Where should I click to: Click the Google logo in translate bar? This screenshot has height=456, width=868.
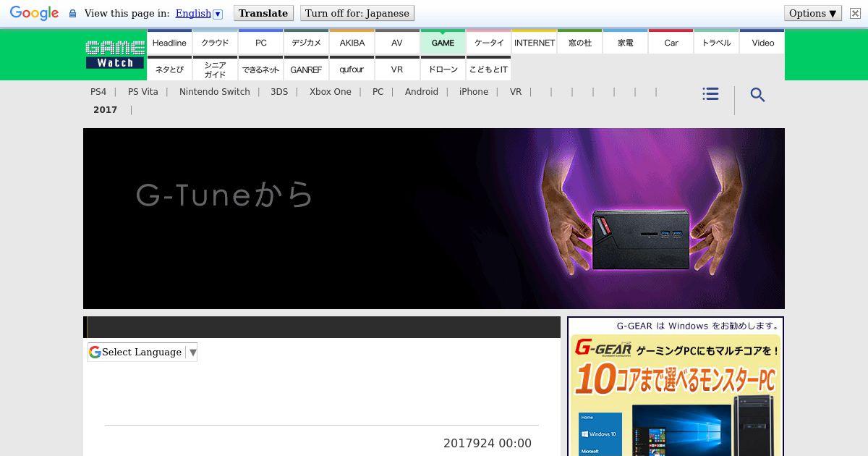tap(34, 13)
